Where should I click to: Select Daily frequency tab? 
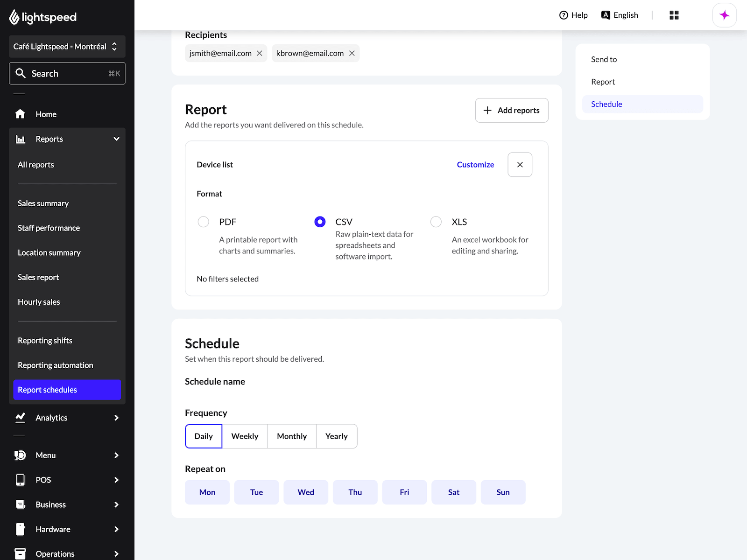204,436
